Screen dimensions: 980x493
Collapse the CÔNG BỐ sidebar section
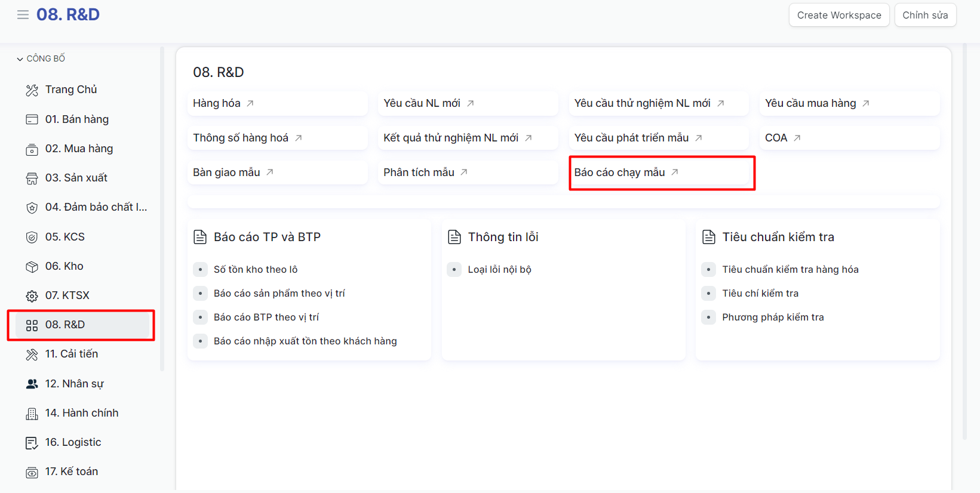(41, 58)
